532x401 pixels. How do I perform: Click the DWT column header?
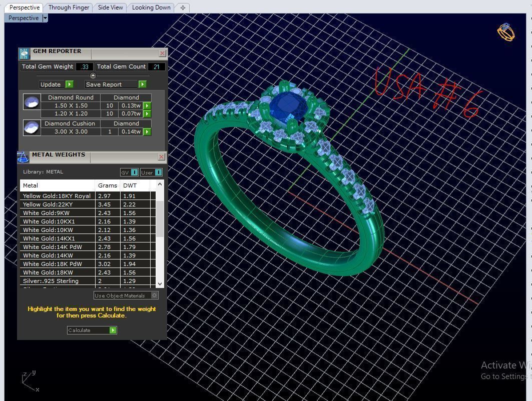click(135, 185)
